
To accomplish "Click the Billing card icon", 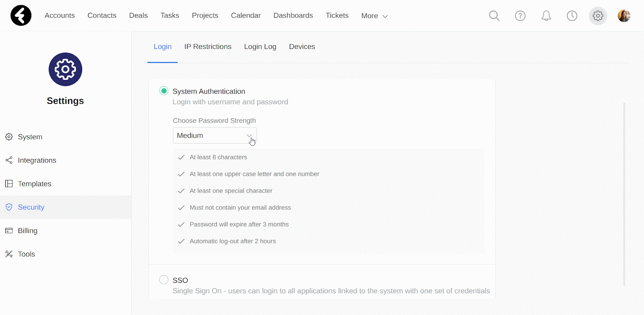I will [9, 231].
